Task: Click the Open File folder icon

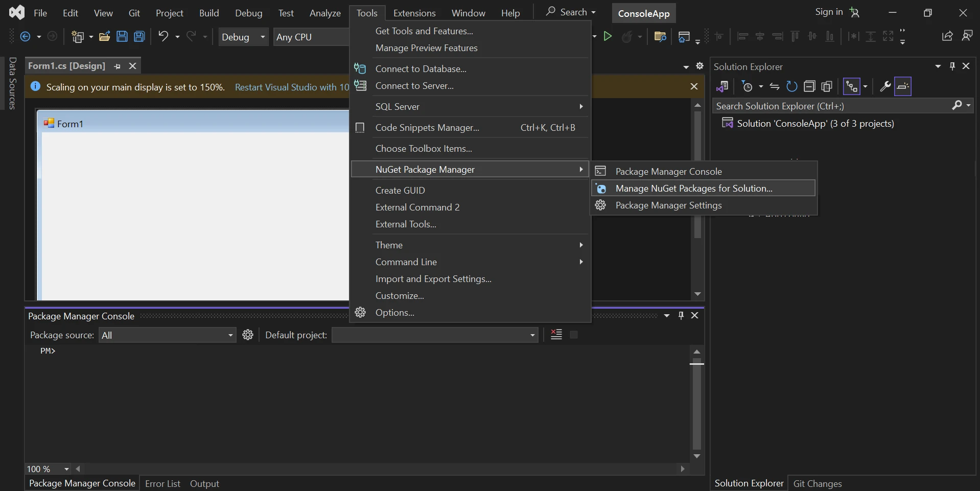Action: [105, 36]
